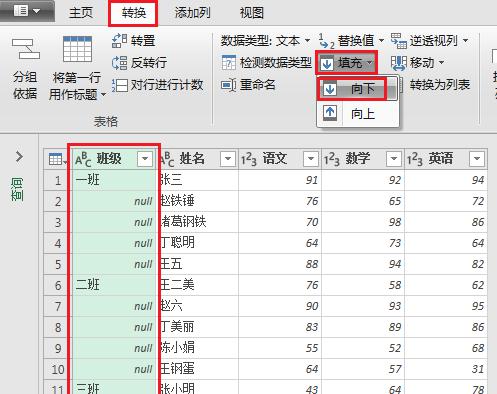Switch to the 添加列 tab
The width and height of the screenshot is (497, 394).
[x=192, y=13]
